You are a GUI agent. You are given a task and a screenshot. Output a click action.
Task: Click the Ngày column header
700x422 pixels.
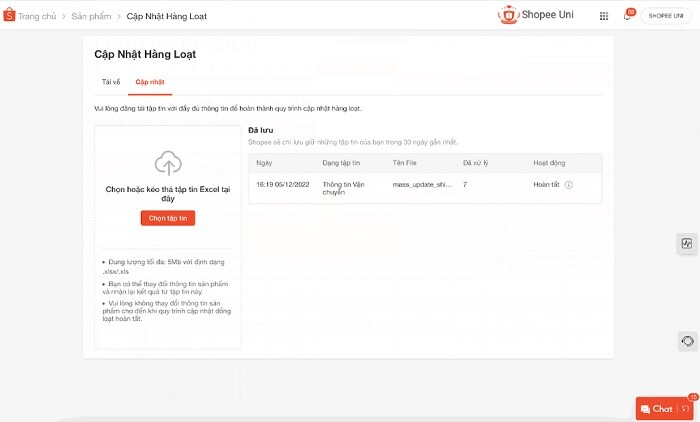pyautogui.click(x=264, y=162)
